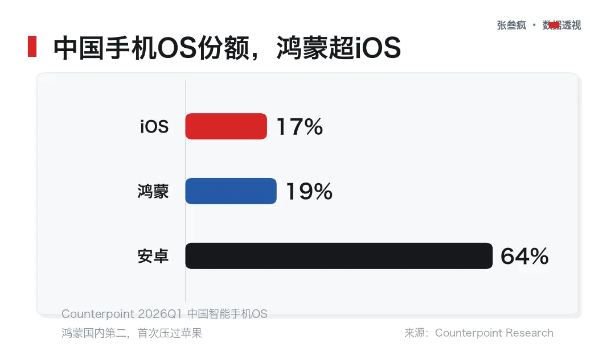
Task: Click the red accent block beside title
Action: (x=32, y=46)
